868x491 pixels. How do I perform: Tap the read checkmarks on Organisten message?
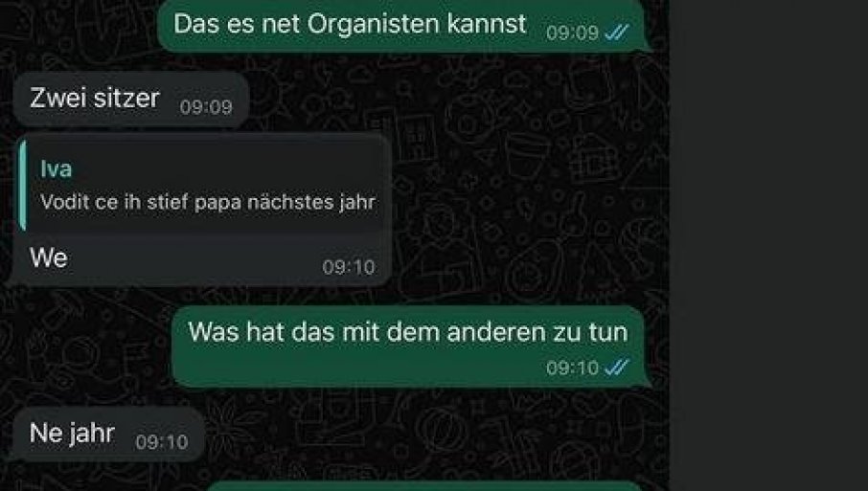617,33
